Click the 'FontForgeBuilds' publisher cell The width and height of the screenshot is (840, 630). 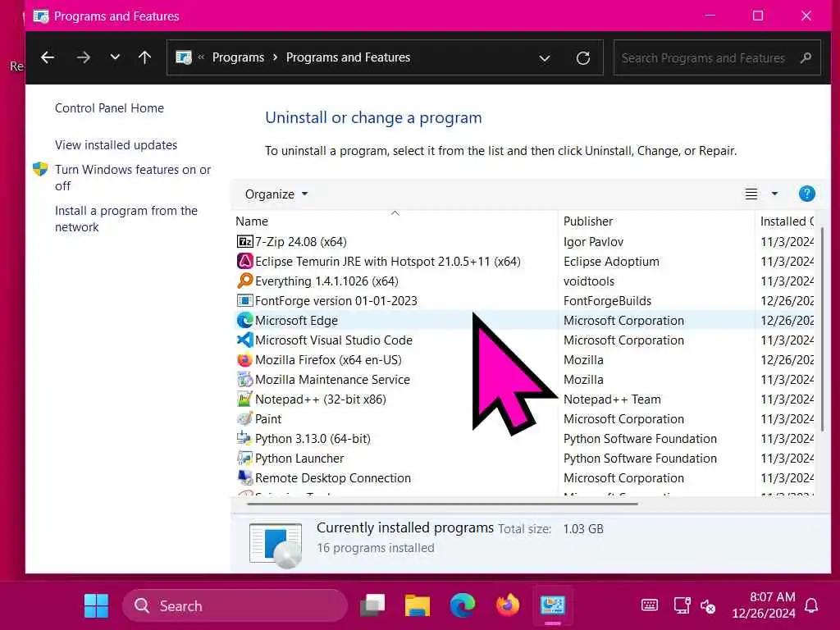click(607, 301)
